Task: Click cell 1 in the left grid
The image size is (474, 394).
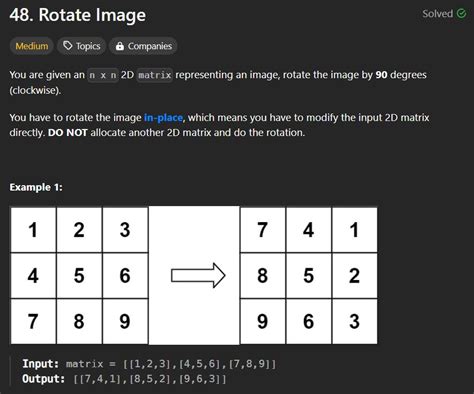Action: [x=33, y=230]
